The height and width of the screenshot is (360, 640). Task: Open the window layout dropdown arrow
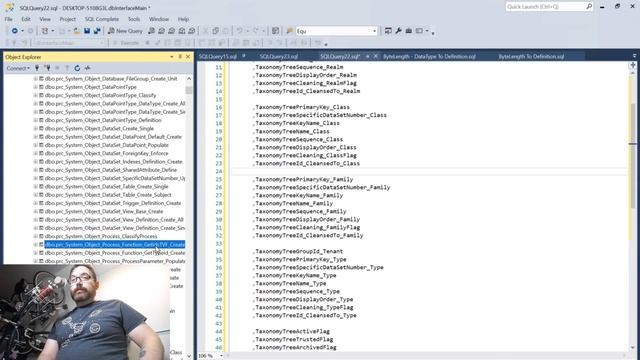click(x=427, y=31)
